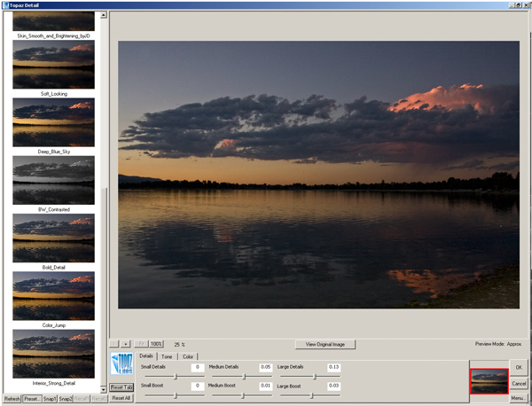
Task: Choose the BW_Contrasted preset thumbnail
Action: pyautogui.click(x=54, y=178)
